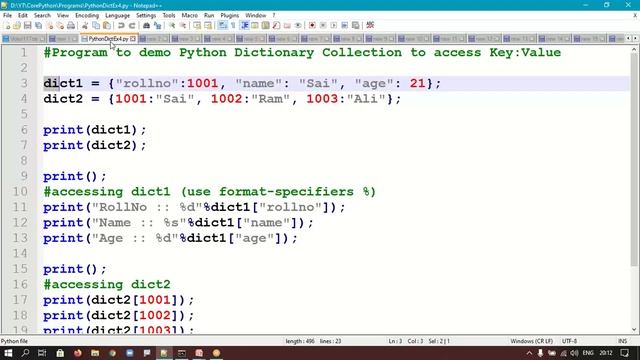Image resolution: width=640 pixels, height=360 pixels.
Task: Toggle Show All Characters pilcrow icon
Action: 233,25
